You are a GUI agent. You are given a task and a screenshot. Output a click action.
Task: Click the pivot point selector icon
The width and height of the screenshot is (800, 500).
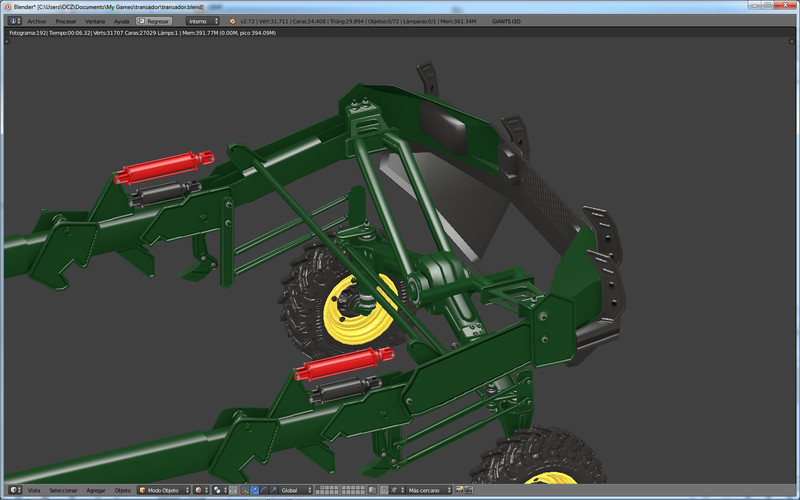pyautogui.click(x=219, y=490)
